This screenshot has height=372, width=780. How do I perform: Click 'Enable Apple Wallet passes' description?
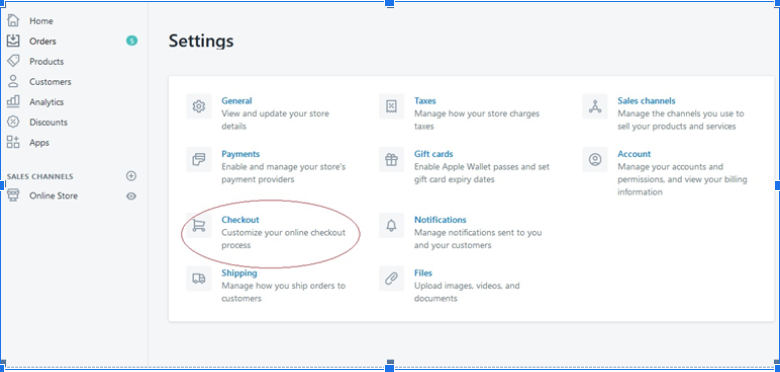tap(482, 173)
